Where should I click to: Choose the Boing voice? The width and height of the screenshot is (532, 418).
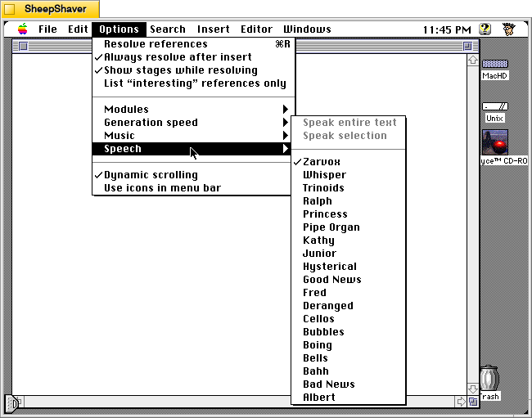point(349,345)
